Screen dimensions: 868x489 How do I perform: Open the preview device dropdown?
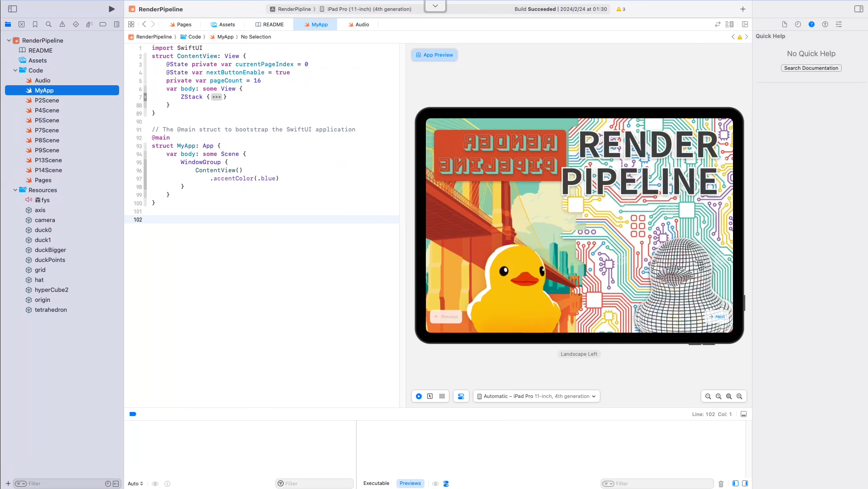536,396
